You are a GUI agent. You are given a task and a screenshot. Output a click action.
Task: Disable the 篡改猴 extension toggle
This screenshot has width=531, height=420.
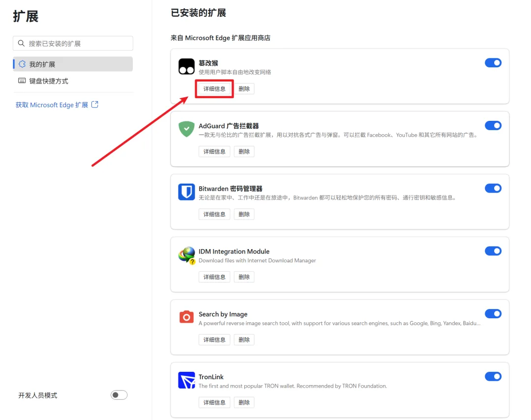point(493,62)
